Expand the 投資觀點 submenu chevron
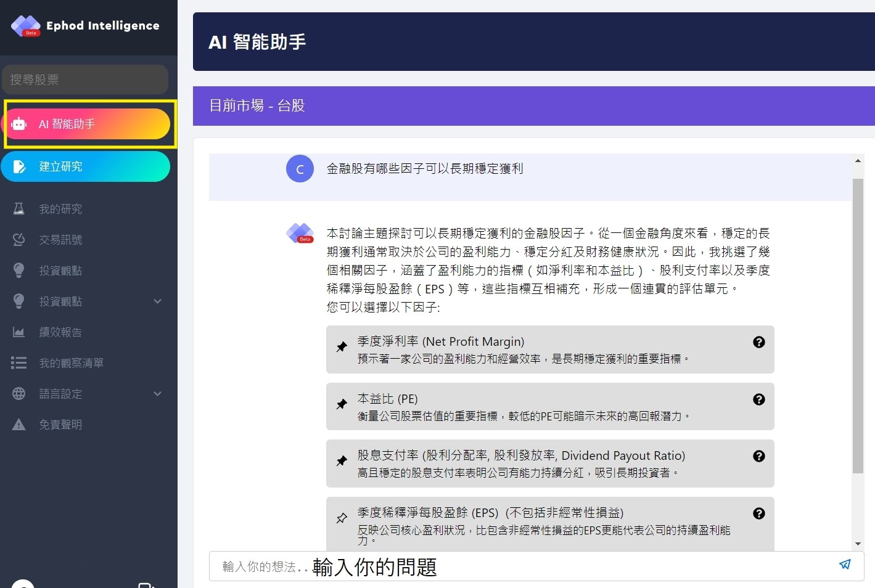The width and height of the screenshot is (875, 588). [x=157, y=301]
